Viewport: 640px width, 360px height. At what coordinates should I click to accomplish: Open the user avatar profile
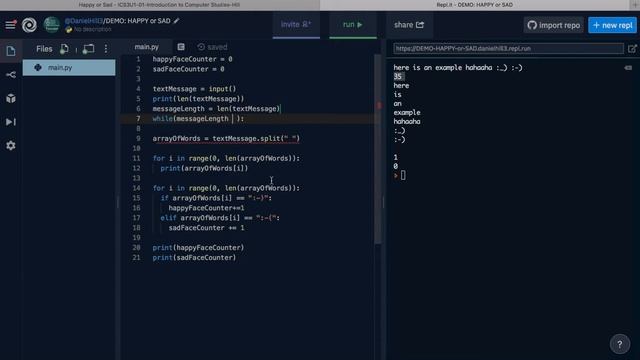[x=51, y=25]
